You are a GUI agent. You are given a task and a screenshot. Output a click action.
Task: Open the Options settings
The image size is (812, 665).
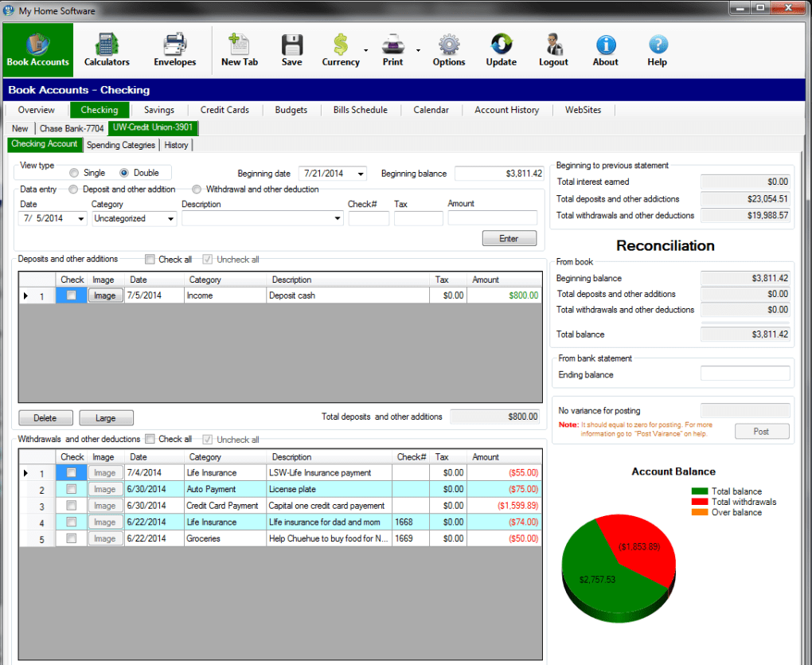click(448, 50)
